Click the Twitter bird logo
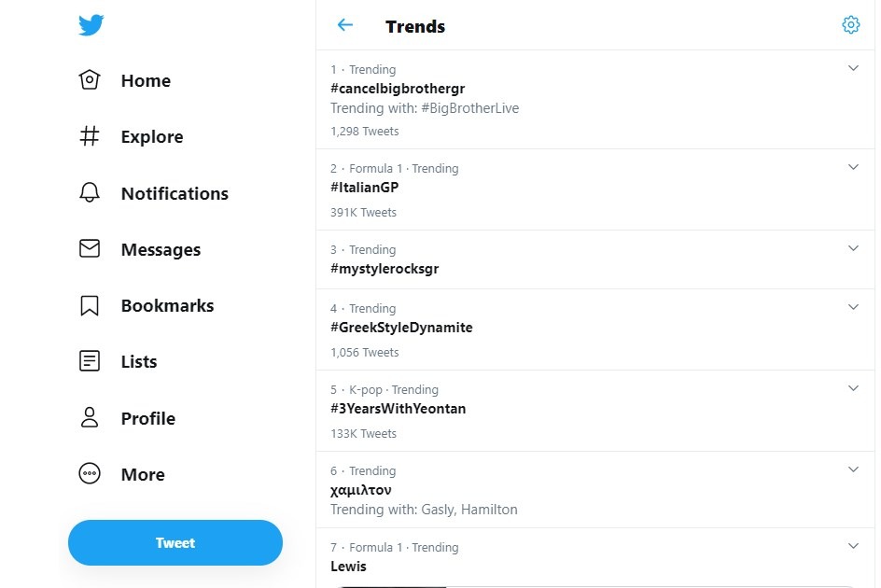Image resolution: width=881 pixels, height=588 pixels. (91, 25)
